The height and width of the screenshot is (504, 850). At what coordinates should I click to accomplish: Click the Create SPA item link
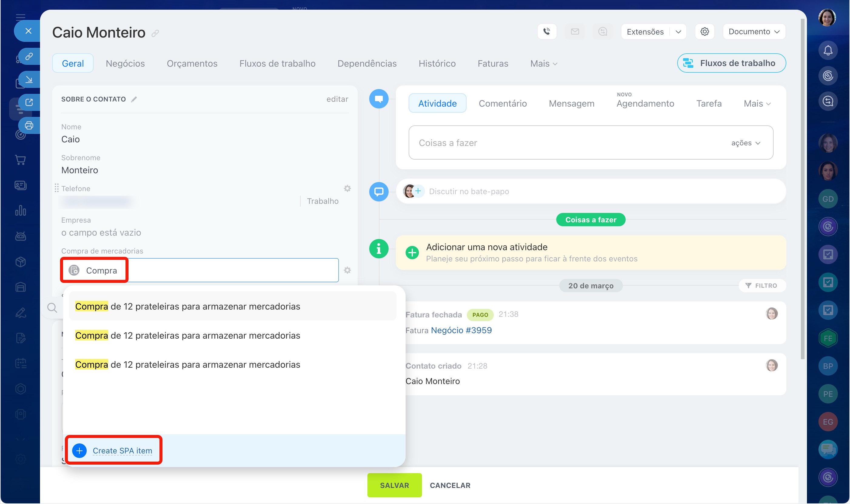[122, 451]
